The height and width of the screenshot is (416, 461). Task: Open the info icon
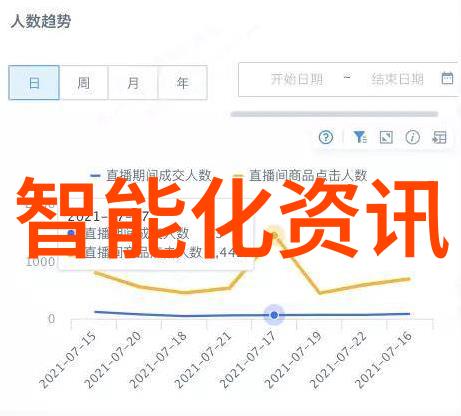point(412,137)
